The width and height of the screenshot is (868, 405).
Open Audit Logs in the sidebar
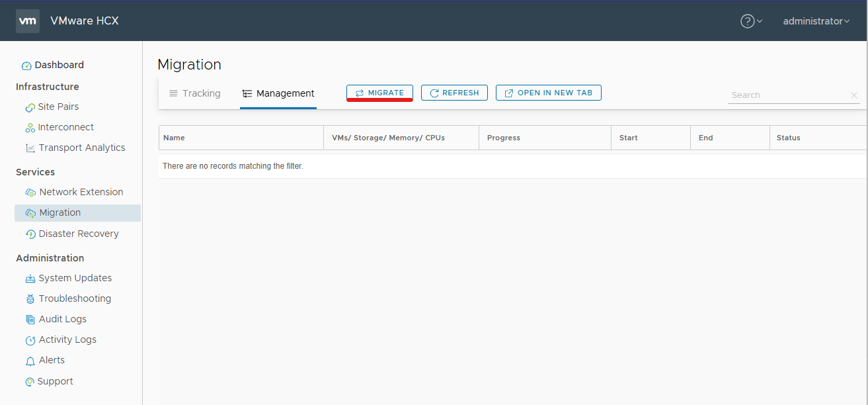click(x=63, y=319)
